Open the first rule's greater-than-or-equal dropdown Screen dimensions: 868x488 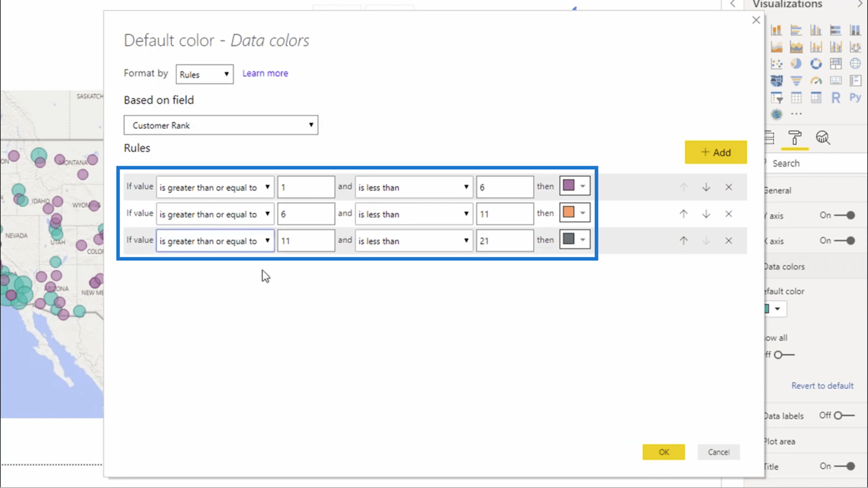coord(215,187)
